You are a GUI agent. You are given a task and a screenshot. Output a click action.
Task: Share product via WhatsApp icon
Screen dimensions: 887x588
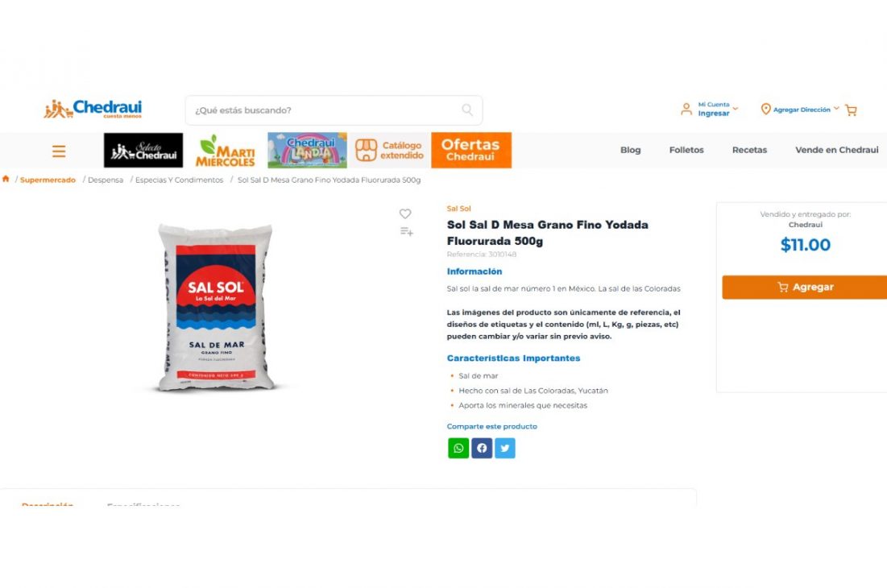pyautogui.click(x=458, y=449)
